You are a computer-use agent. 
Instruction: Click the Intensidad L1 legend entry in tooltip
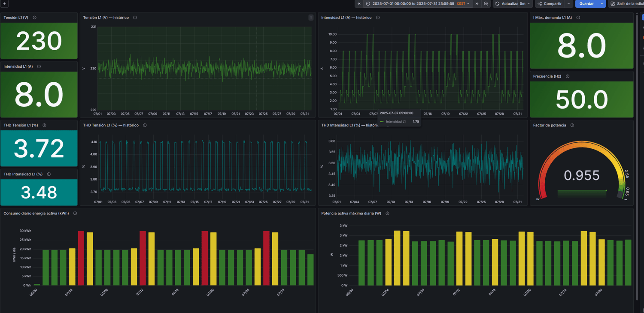395,122
